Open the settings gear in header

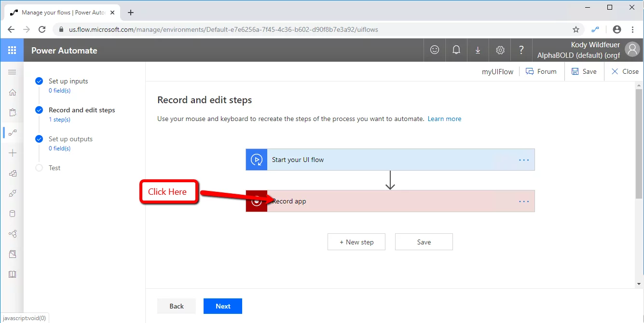click(x=500, y=50)
